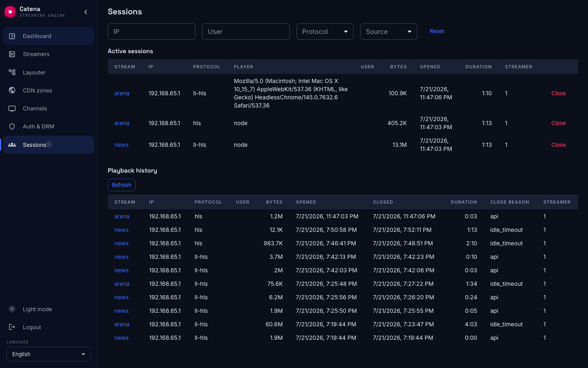Focus the IP filter field
Image resolution: width=588 pixels, height=368 pixels.
(x=151, y=31)
